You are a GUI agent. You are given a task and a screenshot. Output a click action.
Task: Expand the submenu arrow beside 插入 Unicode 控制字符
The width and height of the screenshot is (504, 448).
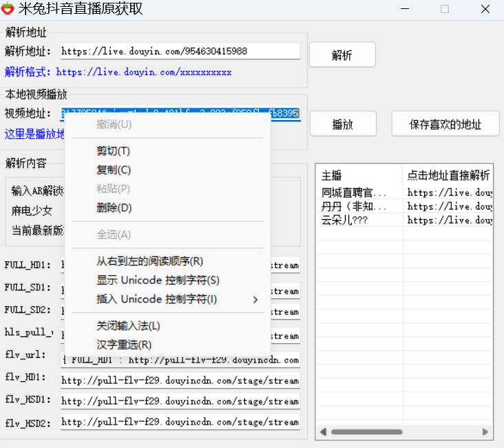(255, 300)
